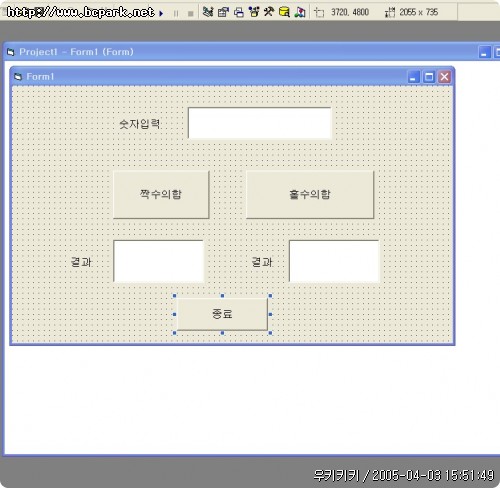500x488 pixels.
Task: Click the 짝수의합 button on Form1
Action: point(161,195)
